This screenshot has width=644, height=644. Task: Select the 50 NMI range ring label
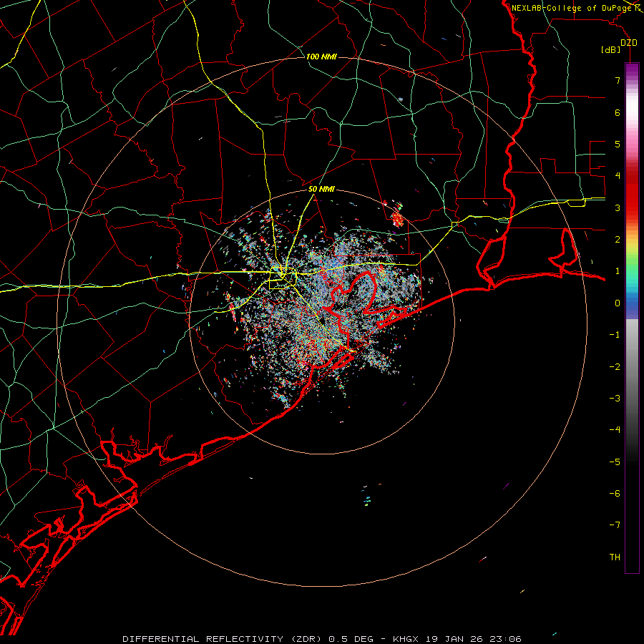(321, 189)
